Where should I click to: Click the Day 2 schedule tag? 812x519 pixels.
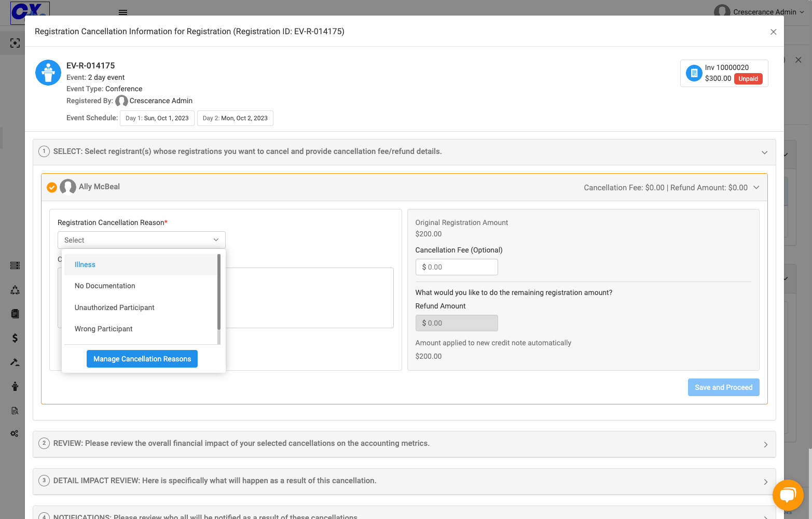click(x=235, y=118)
